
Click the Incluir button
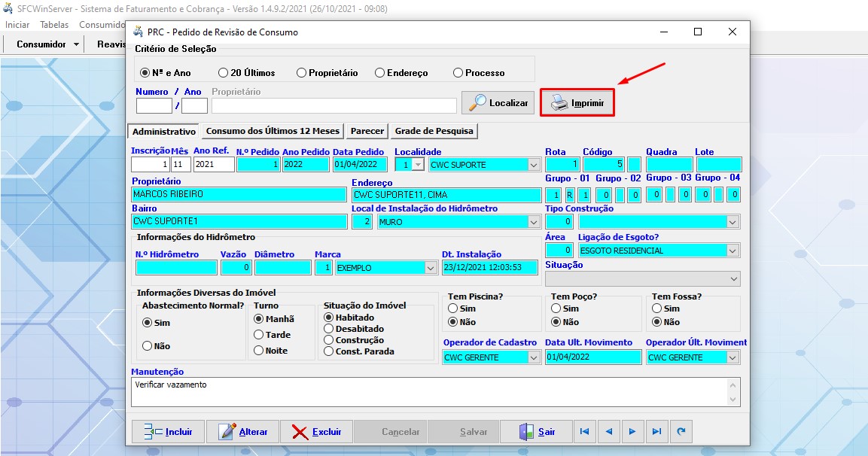click(167, 432)
